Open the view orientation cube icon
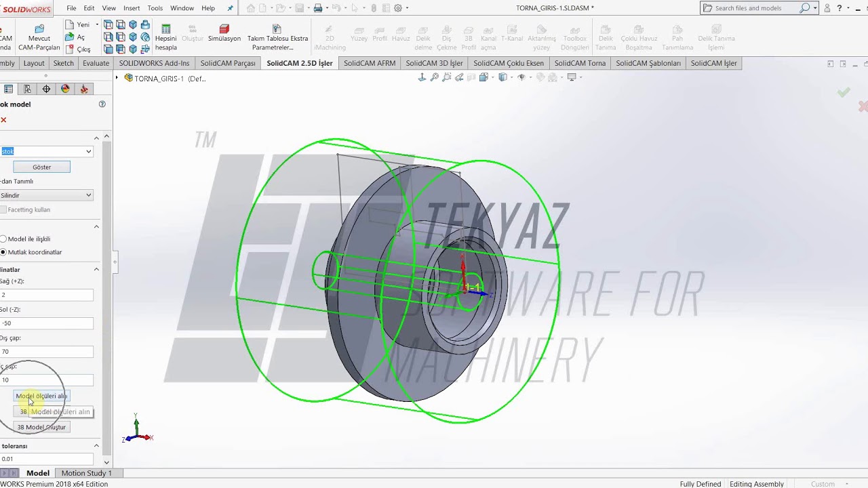This screenshot has width=868, height=488. tap(484, 77)
